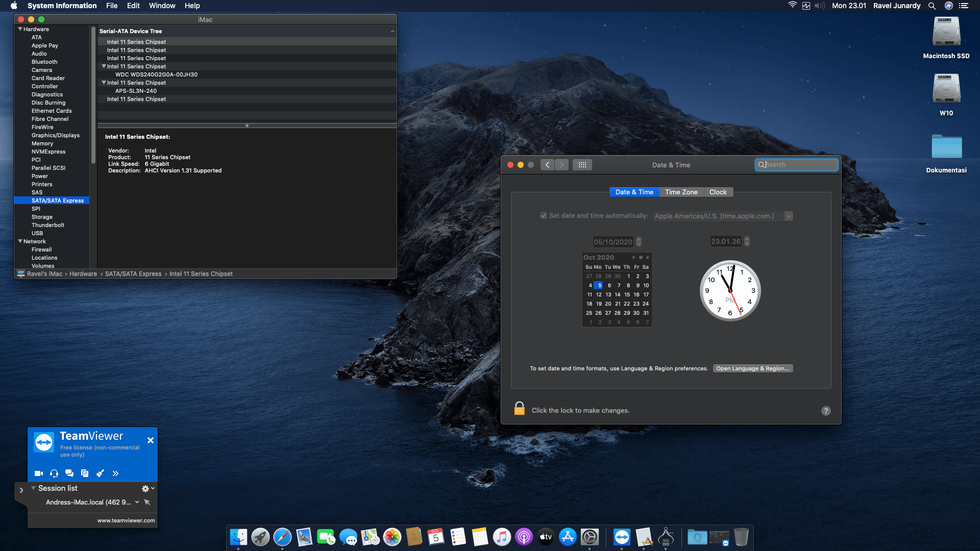Open Spotlight search in menu bar
The height and width of the screenshot is (551, 980).
(932, 6)
